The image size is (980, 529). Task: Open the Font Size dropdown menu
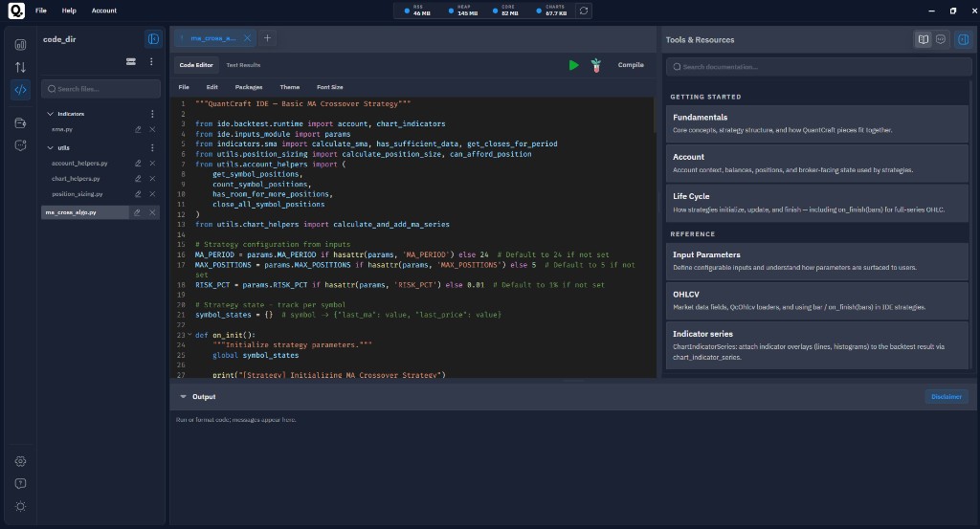[x=329, y=87]
